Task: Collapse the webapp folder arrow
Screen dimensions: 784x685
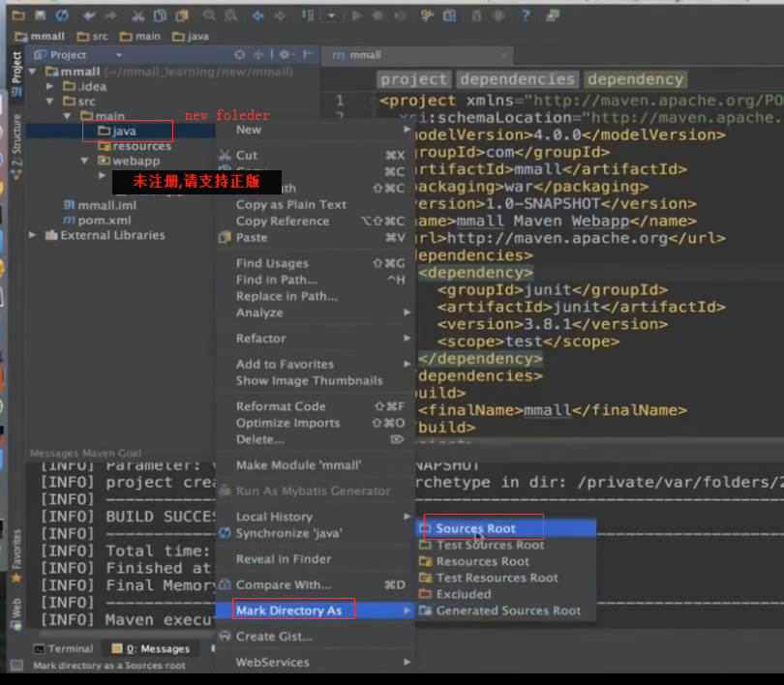Action: (85, 161)
